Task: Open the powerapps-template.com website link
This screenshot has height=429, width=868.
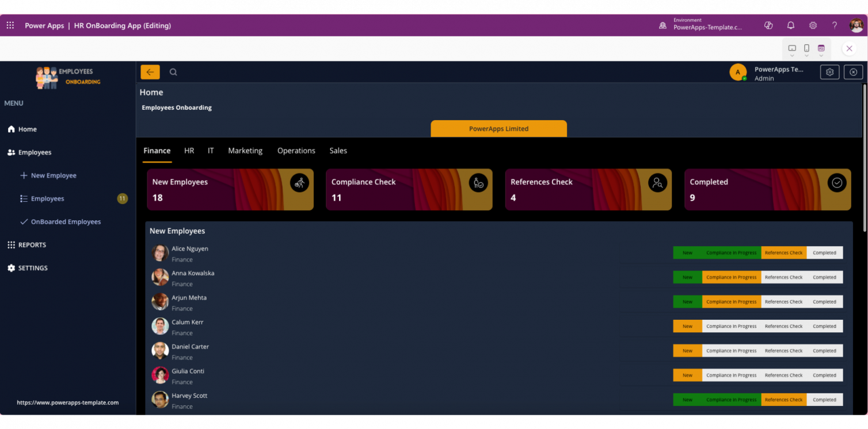Action: (68, 403)
